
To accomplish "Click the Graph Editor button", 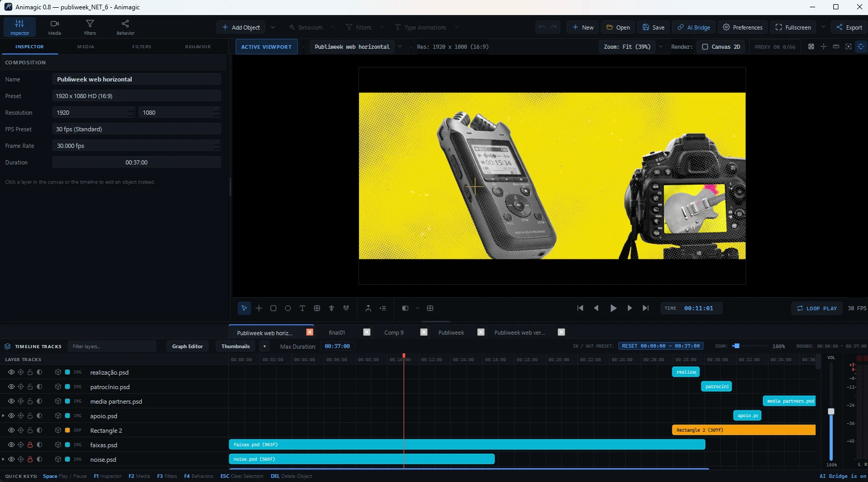I will (187, 346).
